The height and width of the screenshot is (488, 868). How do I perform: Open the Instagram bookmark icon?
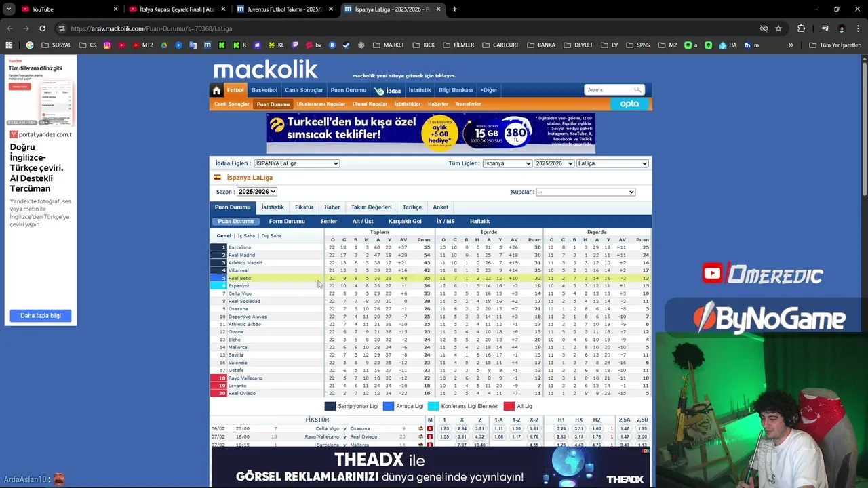point(107,45)
